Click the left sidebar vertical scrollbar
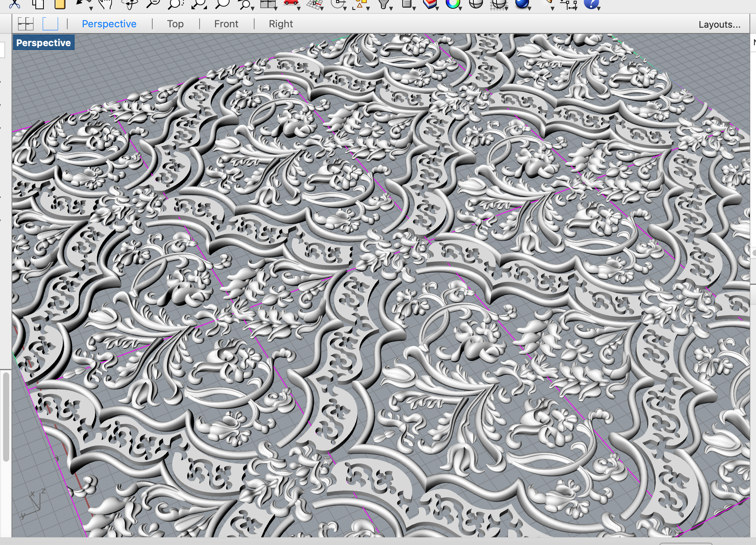 pyautogui.click(x=6, y=416)
